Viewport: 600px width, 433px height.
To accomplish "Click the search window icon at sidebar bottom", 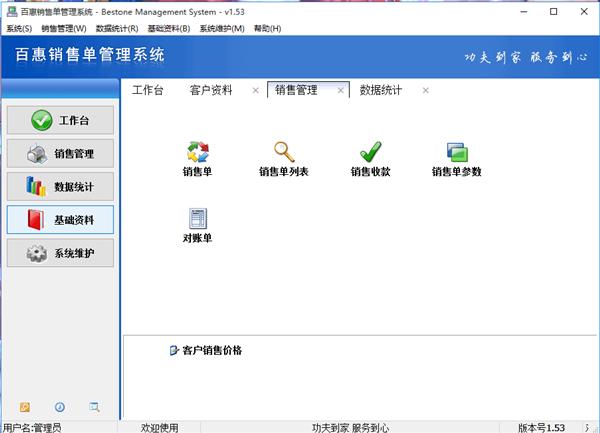I will (94, 407).
